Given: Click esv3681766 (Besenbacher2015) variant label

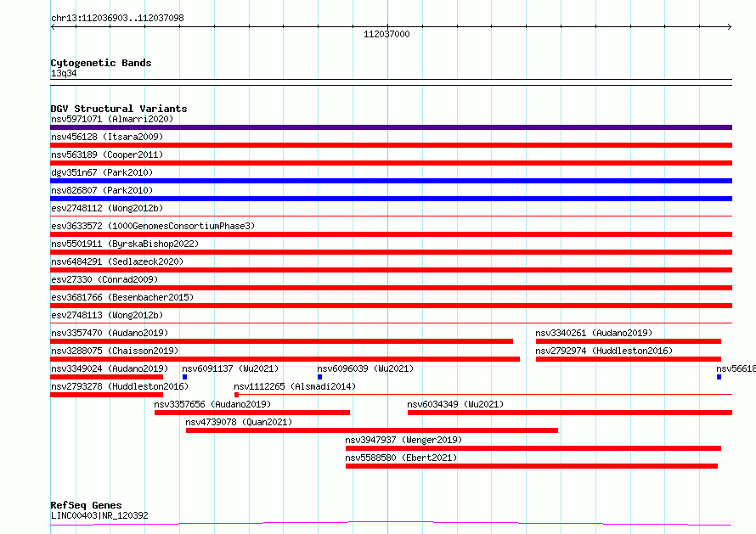Looking at the screenshot, I should tap(122, 297).
